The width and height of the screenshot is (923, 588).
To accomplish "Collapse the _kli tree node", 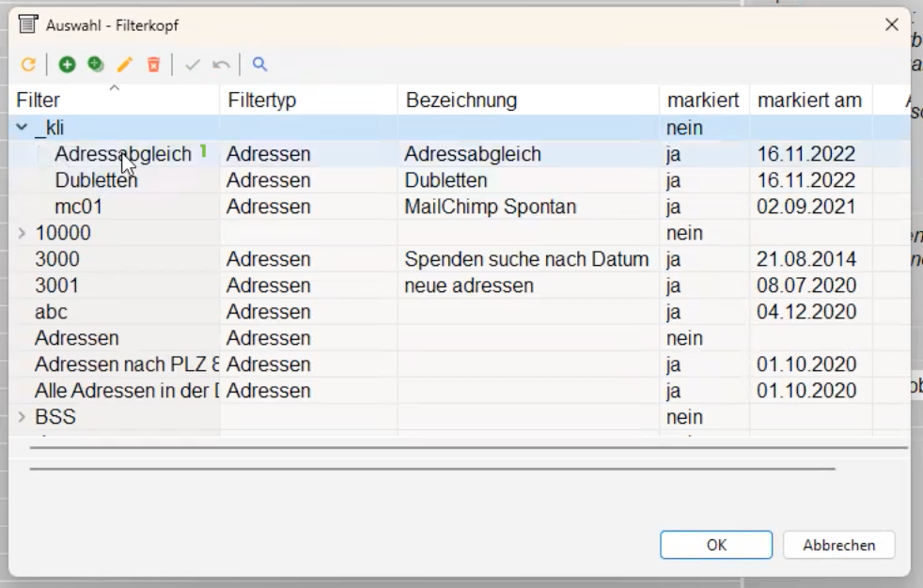I will [x=23, y=128].
